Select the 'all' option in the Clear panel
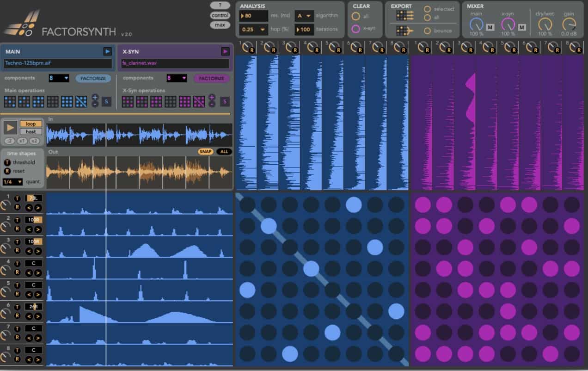 (356, 16)
